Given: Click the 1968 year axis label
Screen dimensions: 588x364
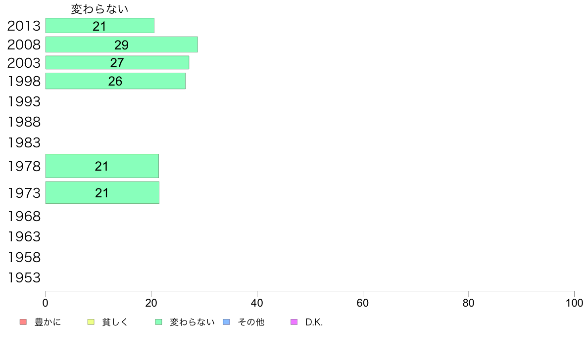Looking at the screenshot, I should [x=24, y=216].
